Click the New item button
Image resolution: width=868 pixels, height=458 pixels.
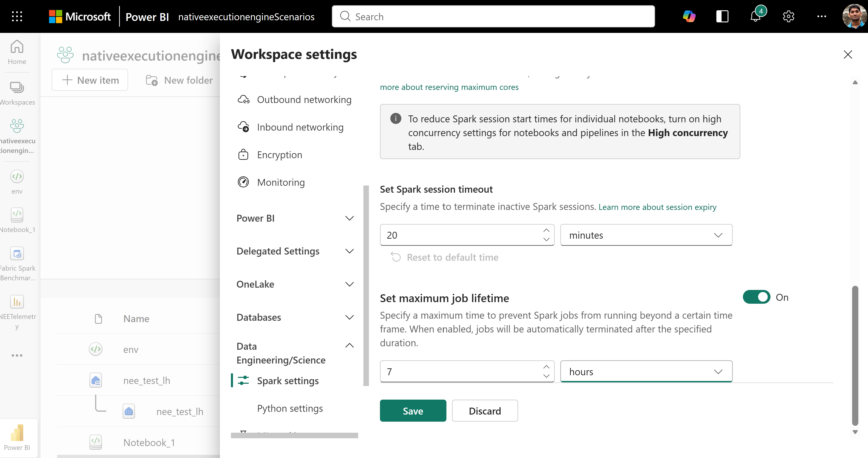click(x=90, y=80)
